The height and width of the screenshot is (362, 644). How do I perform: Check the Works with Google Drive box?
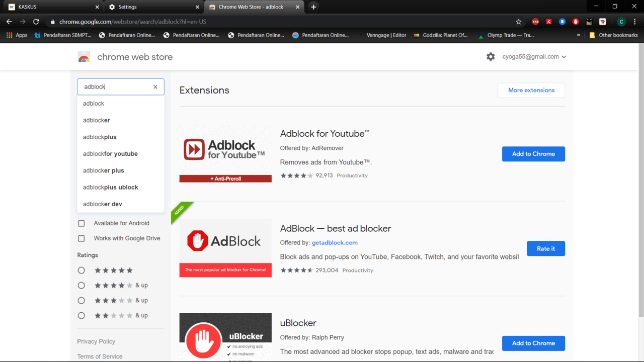(x=82, y=238)
